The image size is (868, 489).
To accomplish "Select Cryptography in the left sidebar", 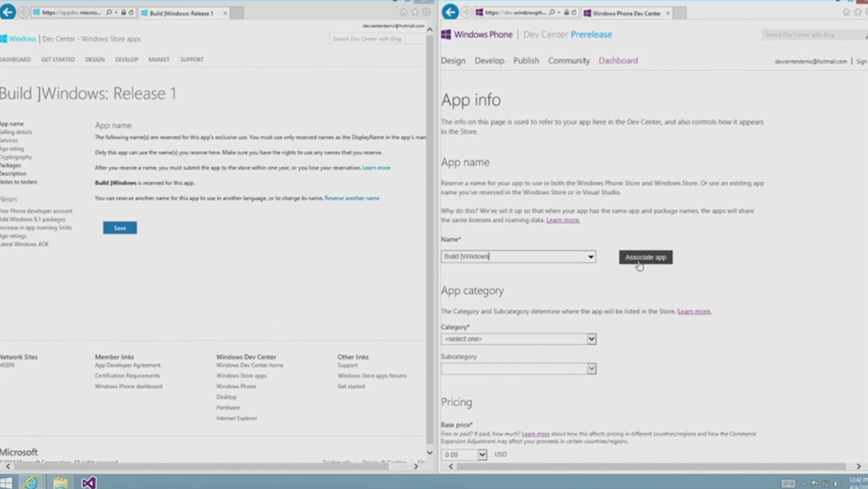I will point(16,157).
